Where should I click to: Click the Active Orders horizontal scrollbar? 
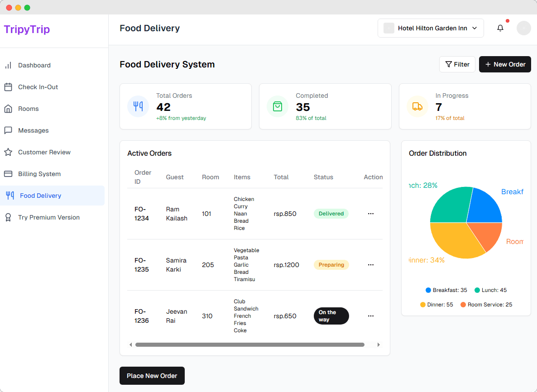pyautogui.click(x=249, y=345)
